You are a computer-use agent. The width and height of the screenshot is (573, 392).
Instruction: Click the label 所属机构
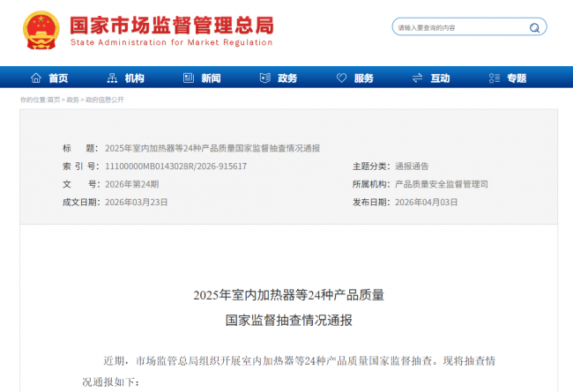coord(371,184)
